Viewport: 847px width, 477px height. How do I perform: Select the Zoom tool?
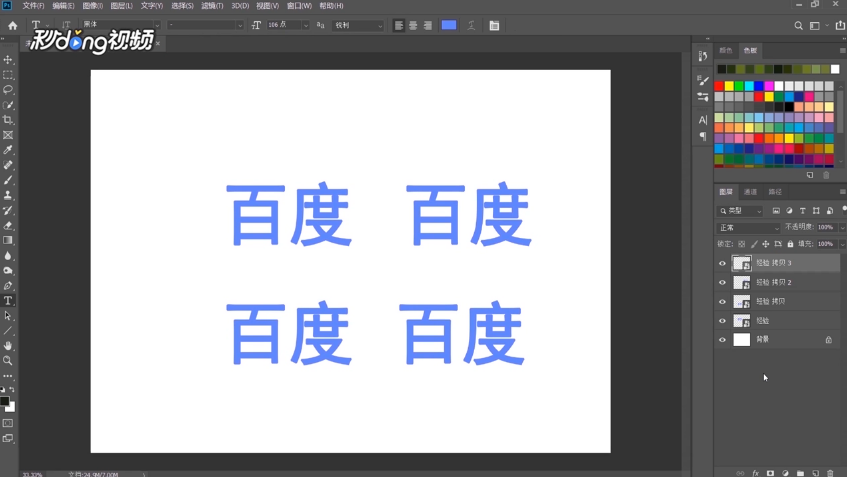(8, 361)
